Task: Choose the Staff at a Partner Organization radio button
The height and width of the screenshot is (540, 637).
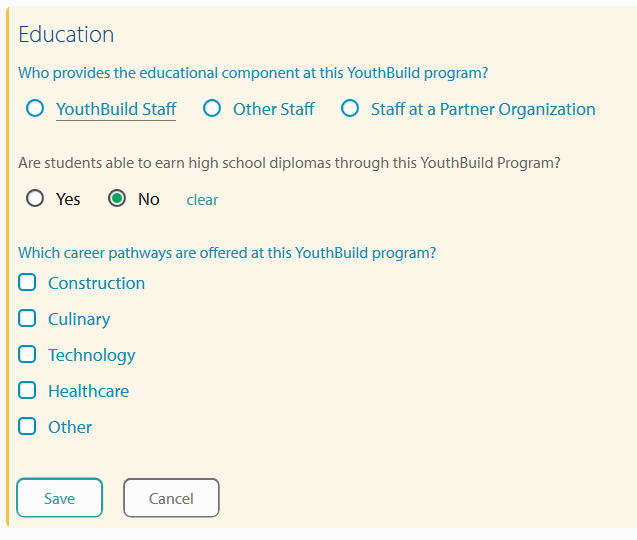Action: pos(350,109)
